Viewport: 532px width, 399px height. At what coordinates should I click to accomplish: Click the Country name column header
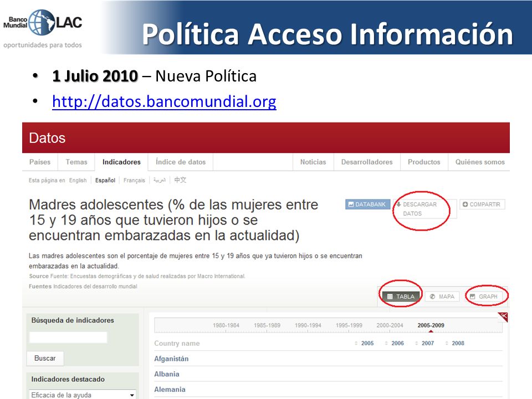pos(177,344)
